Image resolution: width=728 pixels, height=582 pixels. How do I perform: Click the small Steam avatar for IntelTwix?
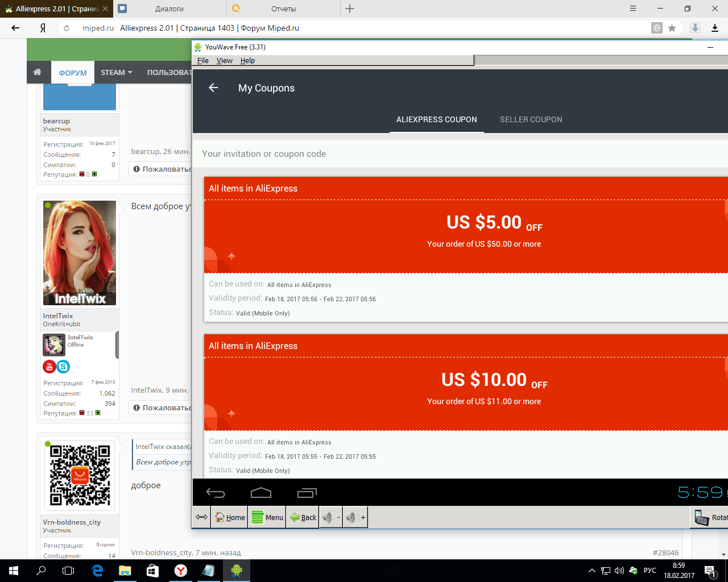click(54, 345)
